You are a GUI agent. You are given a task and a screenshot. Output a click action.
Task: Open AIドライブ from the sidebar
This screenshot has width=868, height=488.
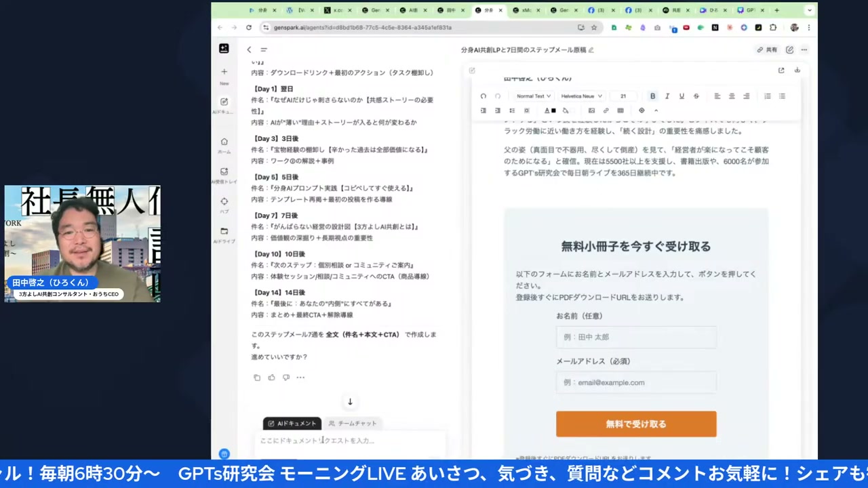coord(224,232)
